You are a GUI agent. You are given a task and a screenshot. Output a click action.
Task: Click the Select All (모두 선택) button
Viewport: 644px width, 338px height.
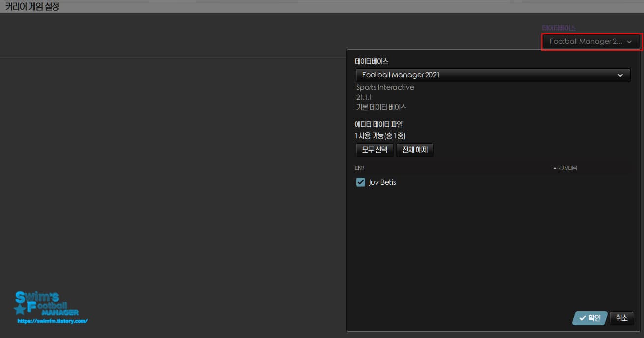(x=375, y=150)
